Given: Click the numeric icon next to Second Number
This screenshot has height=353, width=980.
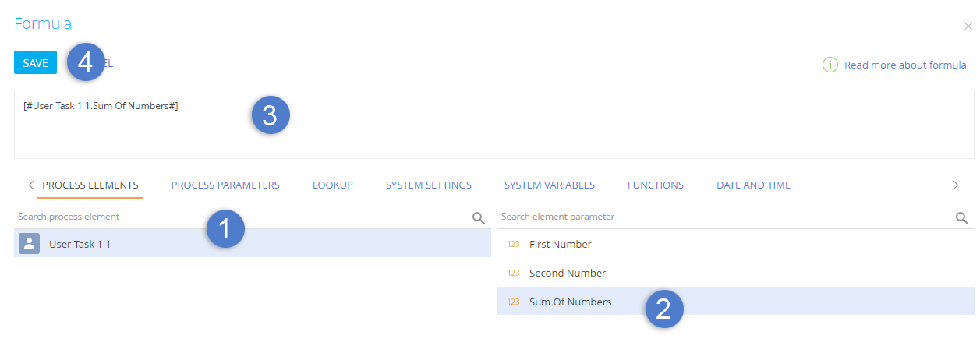Looking at the screenshot, I should tap(513, 274).
